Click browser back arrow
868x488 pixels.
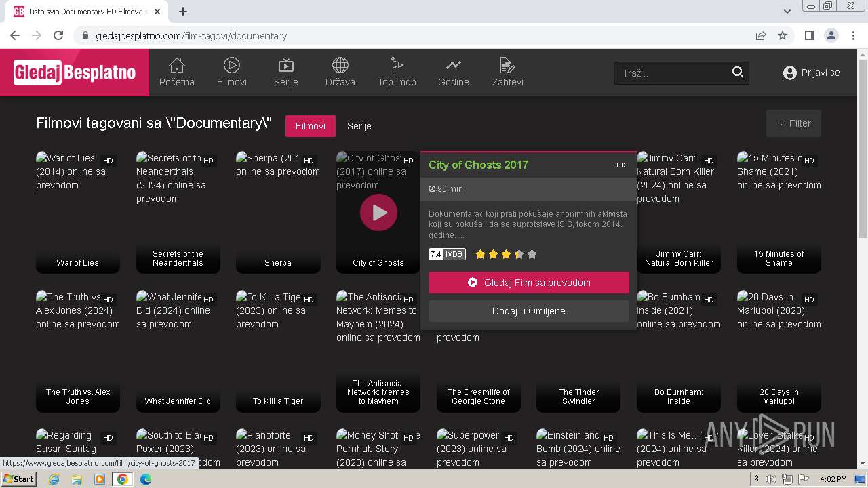click(x=15, y=36)
